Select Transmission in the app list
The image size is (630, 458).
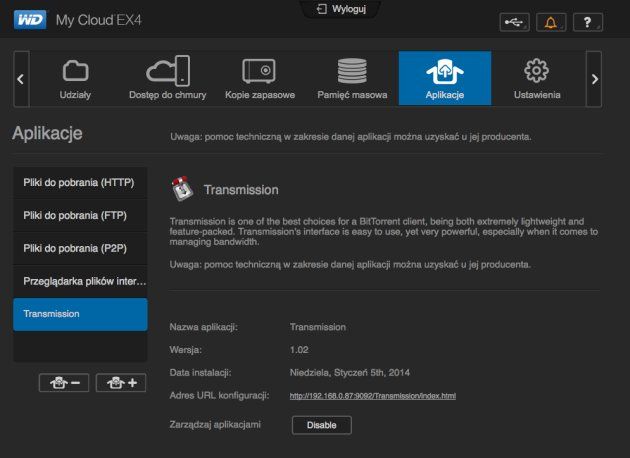(80, 314)
